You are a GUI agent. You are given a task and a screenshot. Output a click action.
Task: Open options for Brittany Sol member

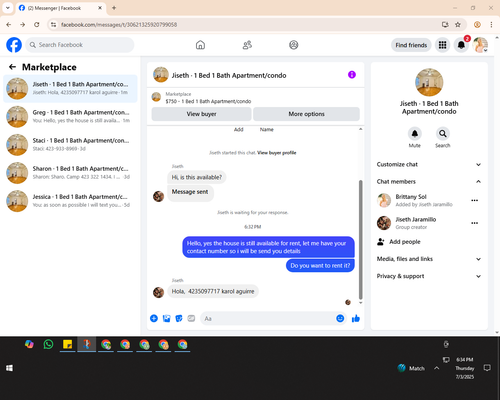click(x=475, y=200)
